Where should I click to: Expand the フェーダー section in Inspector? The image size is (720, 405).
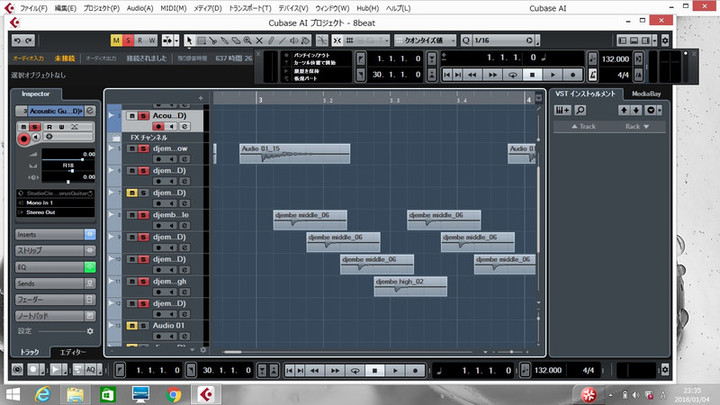50,300
